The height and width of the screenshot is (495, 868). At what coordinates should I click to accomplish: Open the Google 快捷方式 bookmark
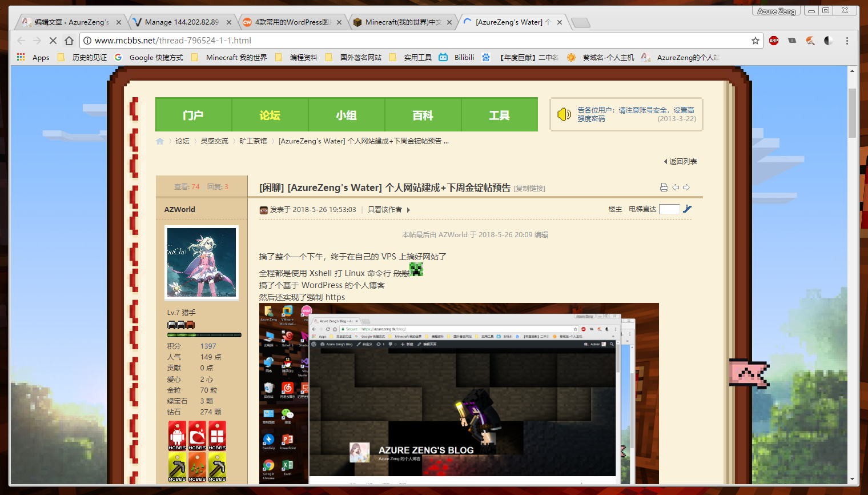tap(149, 57)
